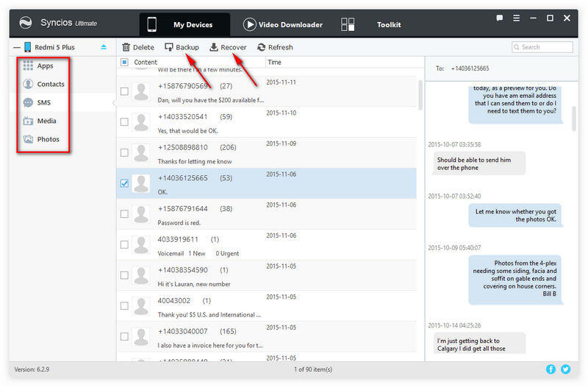Open Apps in the sidebar
Image resolution: width=588 pixels, height=387 pixels.
(45, 65)
